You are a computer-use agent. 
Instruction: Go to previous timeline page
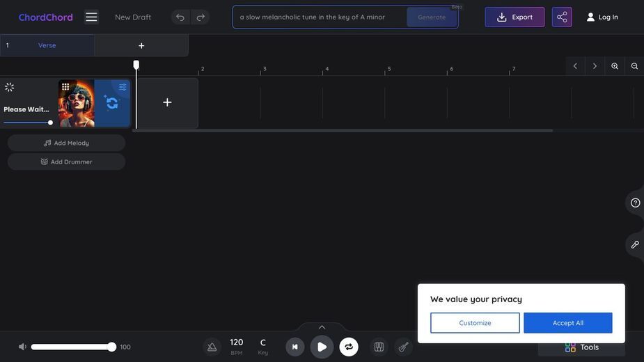click(x=575, y=66)
